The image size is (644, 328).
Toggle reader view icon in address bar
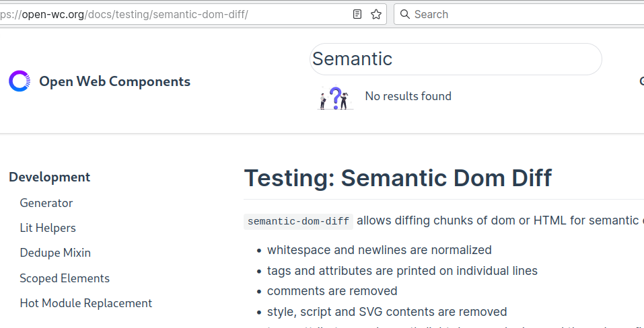(x=357, y=14)
